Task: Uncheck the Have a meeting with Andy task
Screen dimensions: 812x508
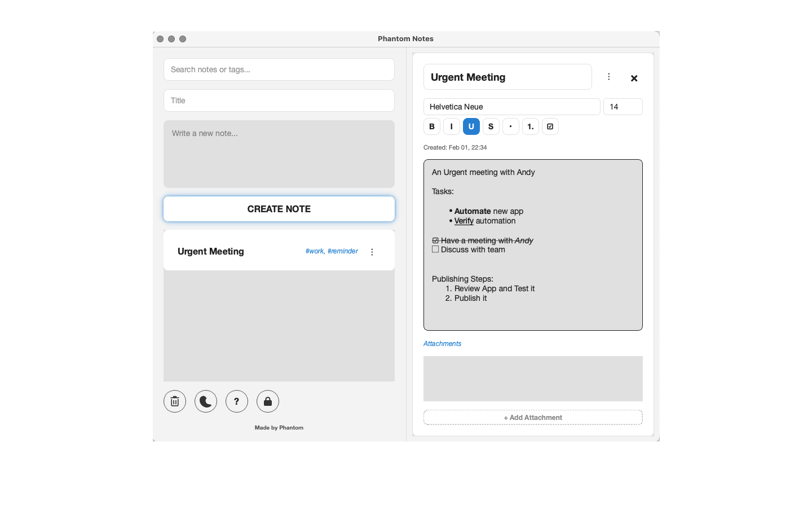Action: click(434, 240)
